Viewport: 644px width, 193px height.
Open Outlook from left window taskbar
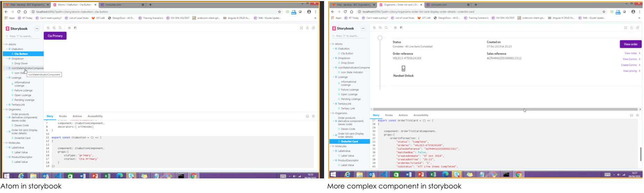pos(46,176)
